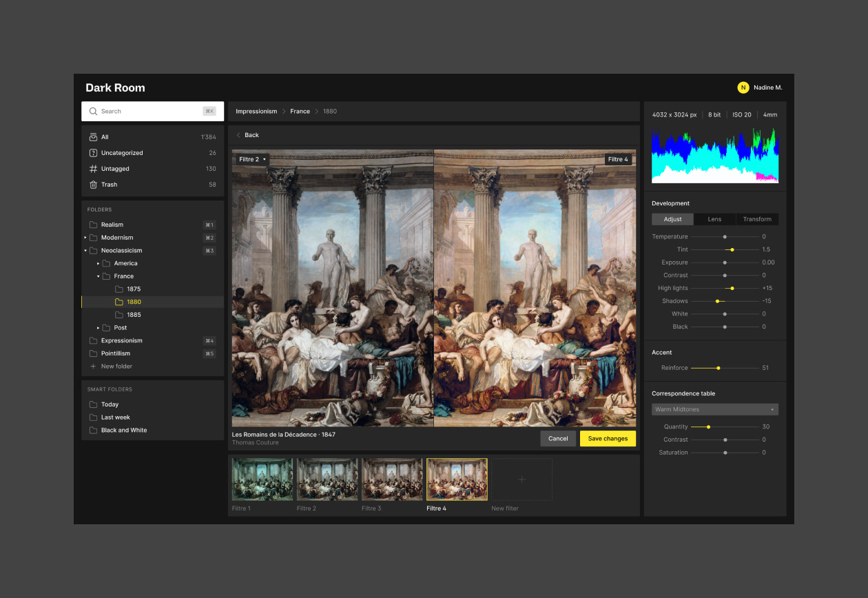Click the Cancel button
Screen dimensions: 868x598
click(558, 439)
